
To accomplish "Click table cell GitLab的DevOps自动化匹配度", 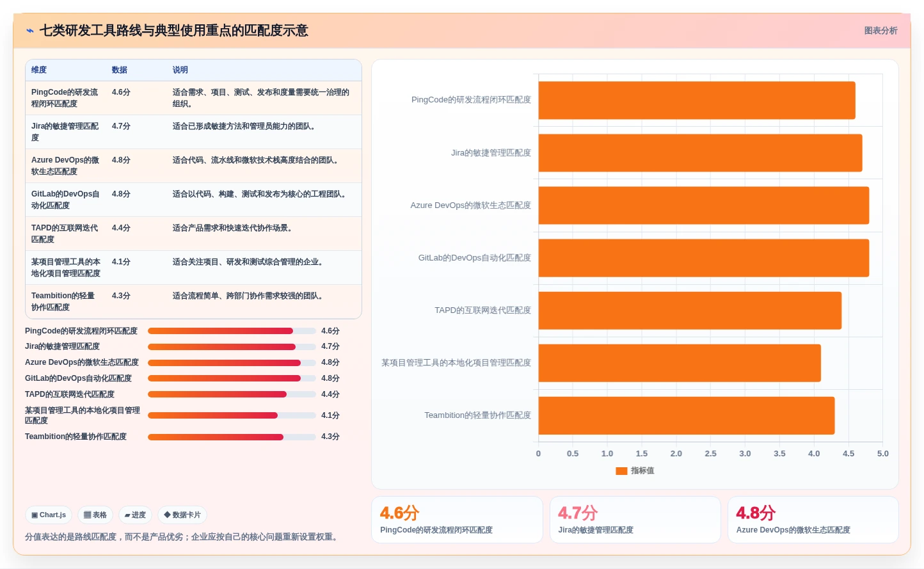I will [65, 200].
